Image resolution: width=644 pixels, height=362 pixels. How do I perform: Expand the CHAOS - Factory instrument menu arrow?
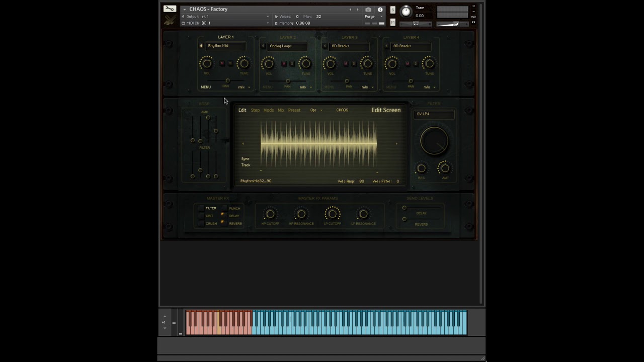coord(185,9)
